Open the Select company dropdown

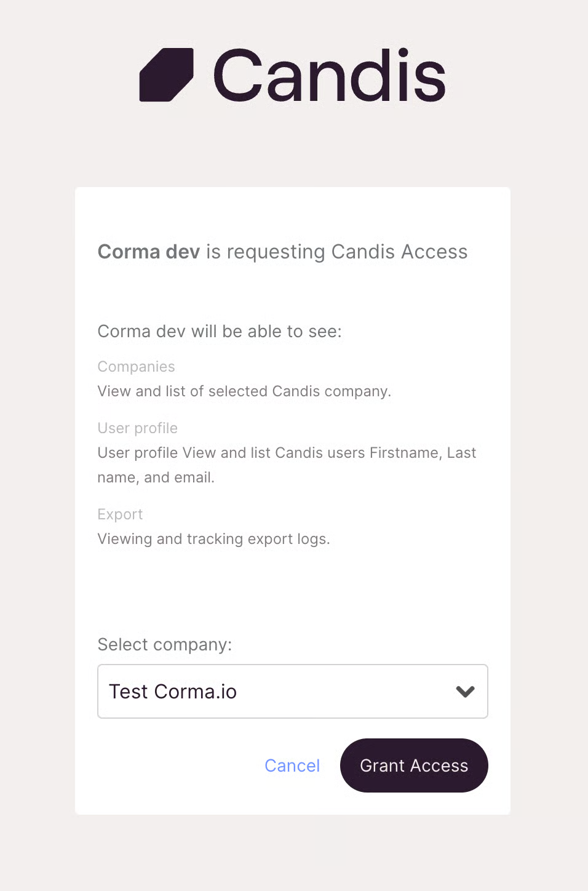pos(292,691)
